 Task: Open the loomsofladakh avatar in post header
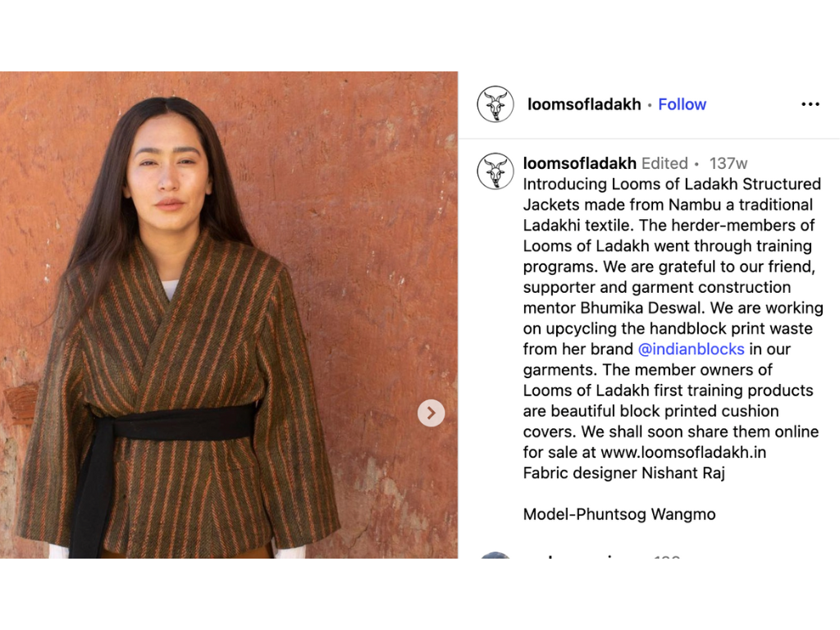tap(495, 104)
